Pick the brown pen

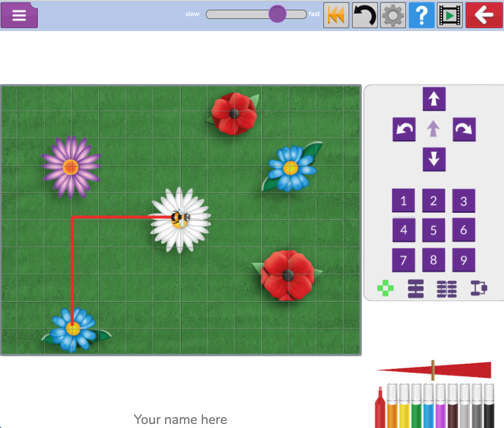click(452, 406)
